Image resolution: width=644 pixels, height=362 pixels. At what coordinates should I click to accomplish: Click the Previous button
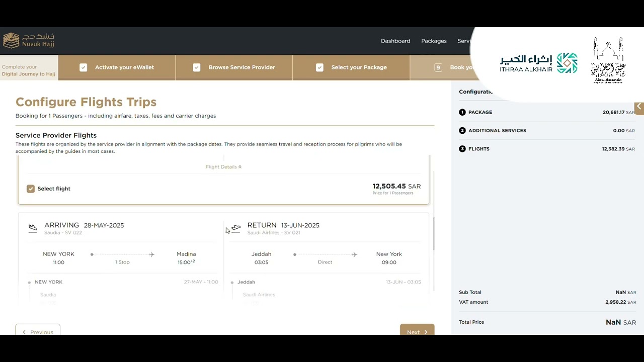(38, 331)
